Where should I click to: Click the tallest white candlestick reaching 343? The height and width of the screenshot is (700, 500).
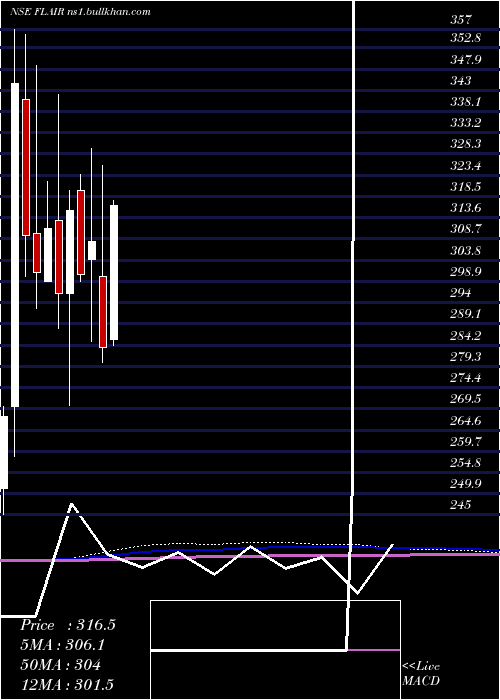tap(15, 245)
